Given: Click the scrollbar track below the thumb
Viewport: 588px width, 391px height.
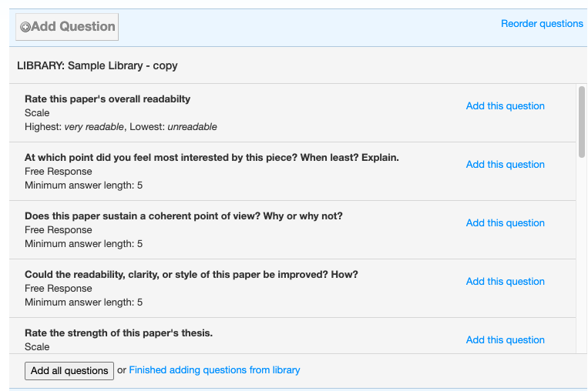Looking at the screenshot, I should 582,255.
